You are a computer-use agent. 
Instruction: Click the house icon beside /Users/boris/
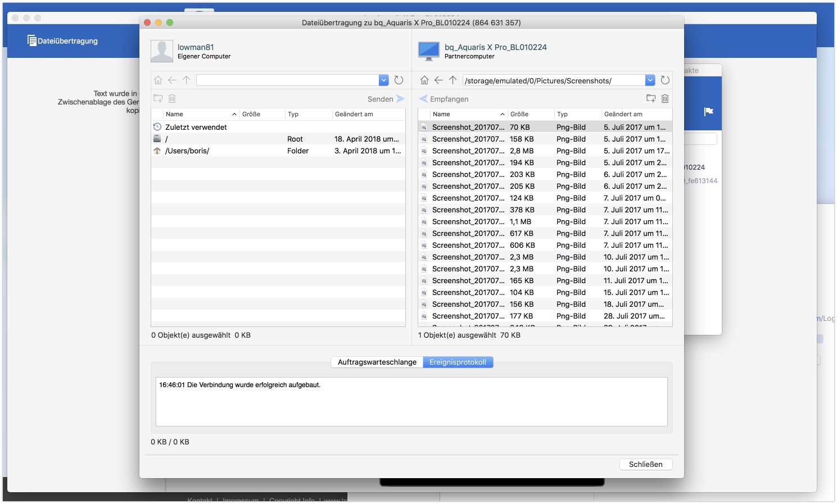coord(157,151)
